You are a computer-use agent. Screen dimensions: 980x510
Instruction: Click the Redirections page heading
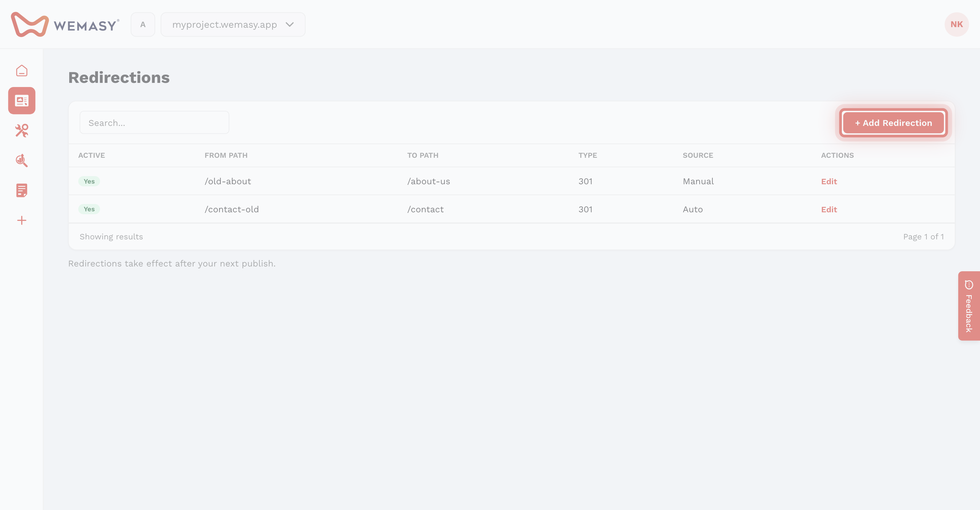(x=119, y=77)
